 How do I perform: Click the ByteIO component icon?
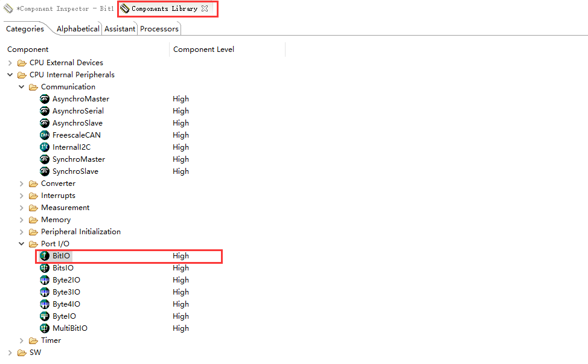point(45,316)
